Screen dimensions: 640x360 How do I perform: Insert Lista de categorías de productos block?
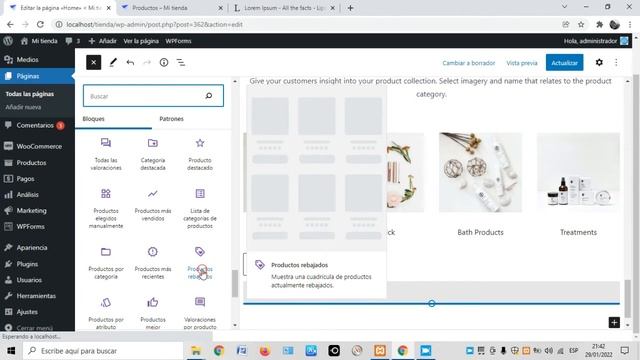[200, 208]
